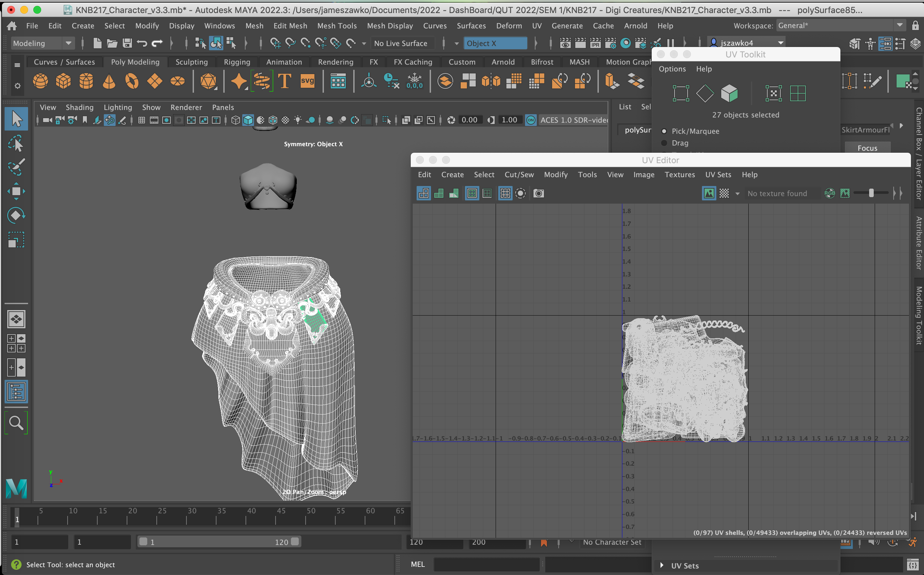Click the MEL command input field
The width and height of the screenshot is (924, 575).
tap(486, 564)
